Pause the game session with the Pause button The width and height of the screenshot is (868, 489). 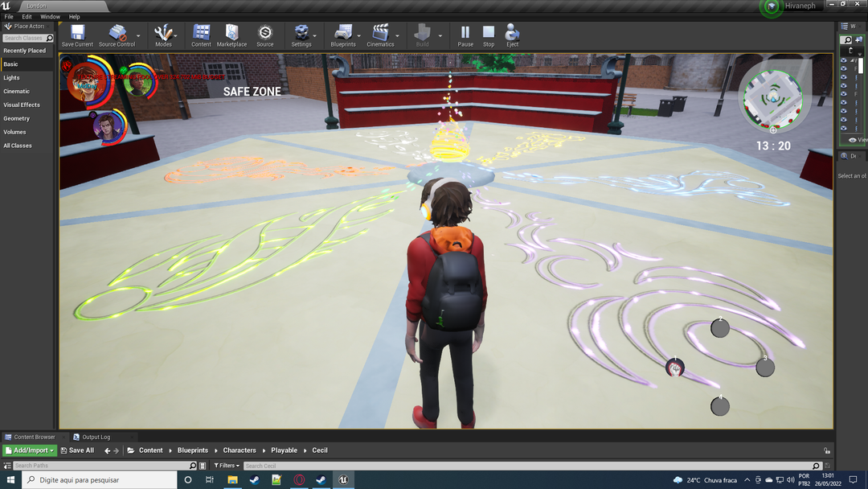[x=465, y=33]
